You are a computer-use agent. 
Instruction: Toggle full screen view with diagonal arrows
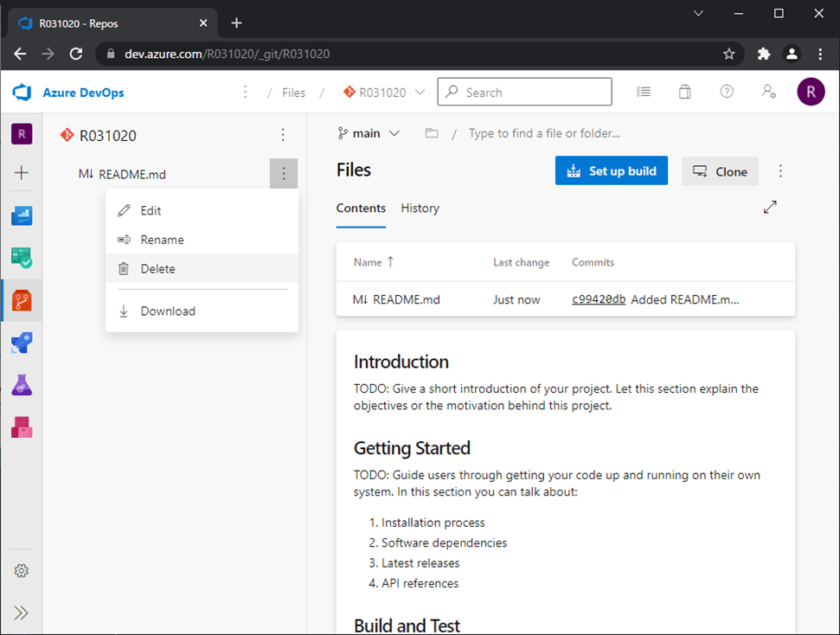pos(770,208)
